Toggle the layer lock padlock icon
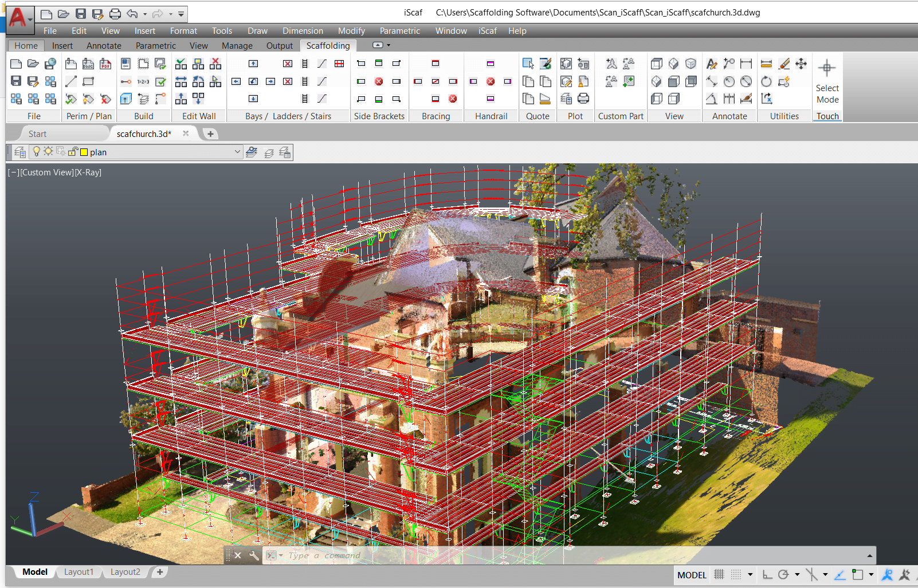The image size is (918, 588). point(73,152)
